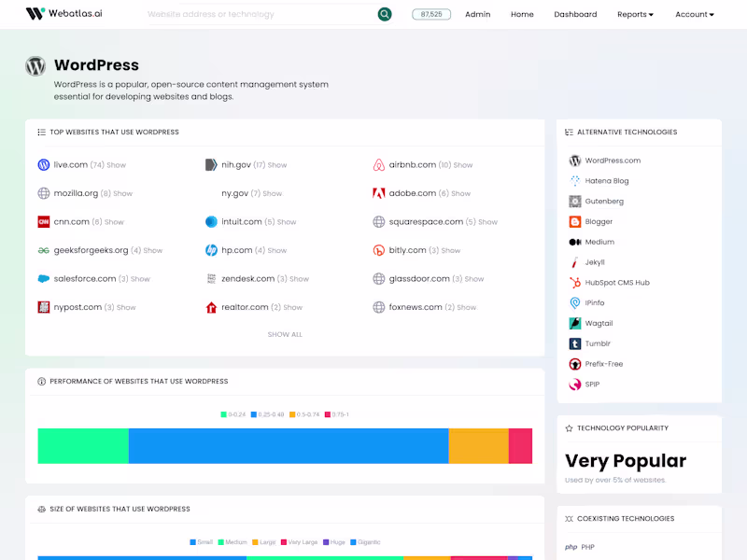This screenshot has width=747, height=560.
Task: Click the orange performance bar segment
Action: click(479, 446)
